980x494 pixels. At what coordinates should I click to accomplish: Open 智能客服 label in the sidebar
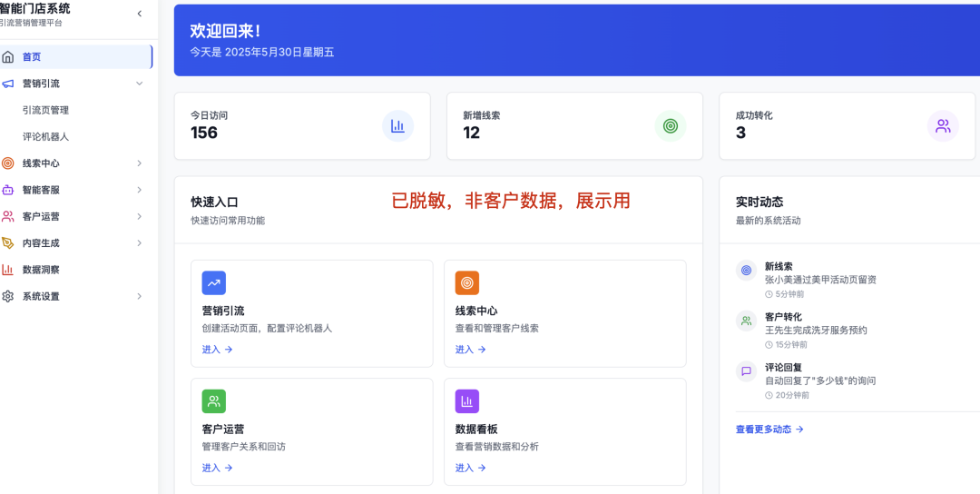click(41, 190)
